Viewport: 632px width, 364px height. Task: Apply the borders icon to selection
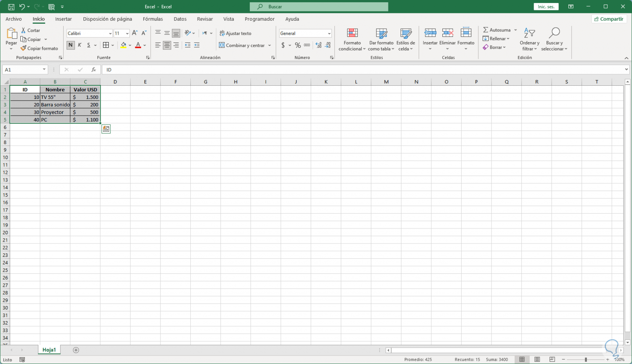pos(106,45)
